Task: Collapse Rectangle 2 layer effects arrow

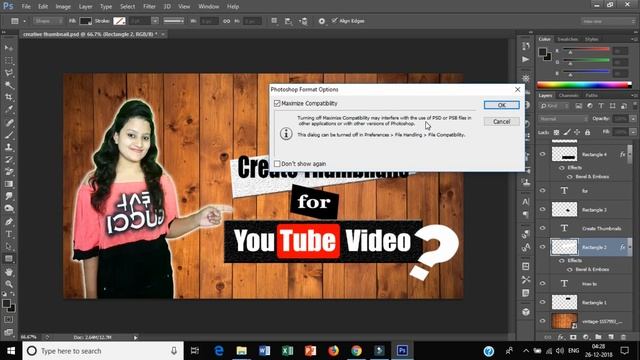Action: click(x=630, y=247)
